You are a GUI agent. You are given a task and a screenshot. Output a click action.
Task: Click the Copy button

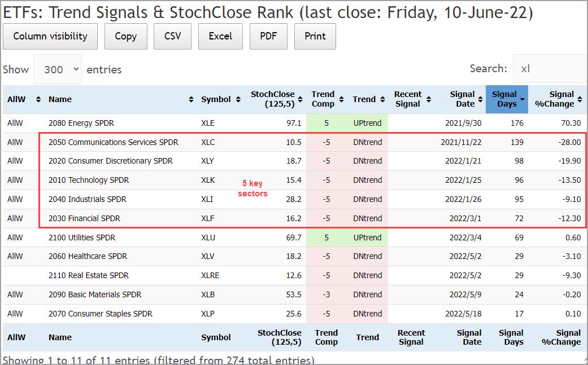pyautogui.click(x=125, y=36)
